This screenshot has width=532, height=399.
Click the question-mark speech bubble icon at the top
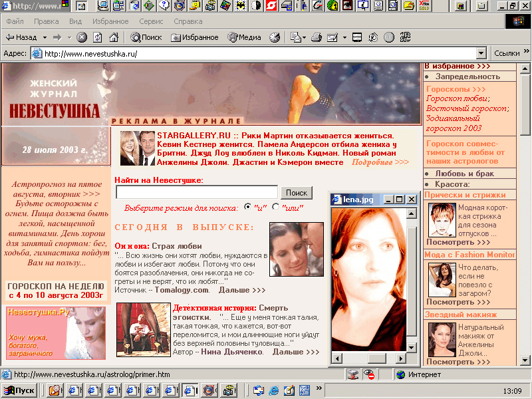pos(164,6)
